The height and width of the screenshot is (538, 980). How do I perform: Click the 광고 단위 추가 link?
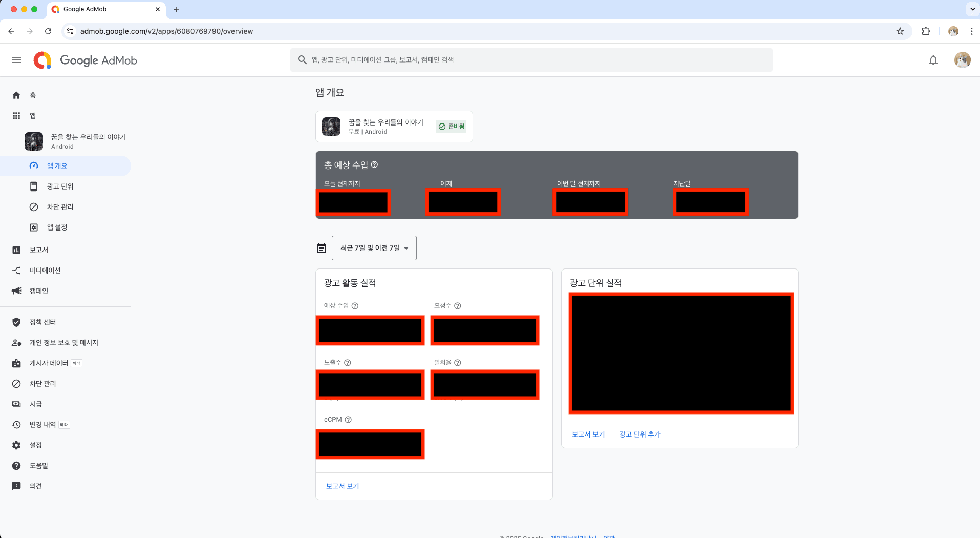[640, 434]
